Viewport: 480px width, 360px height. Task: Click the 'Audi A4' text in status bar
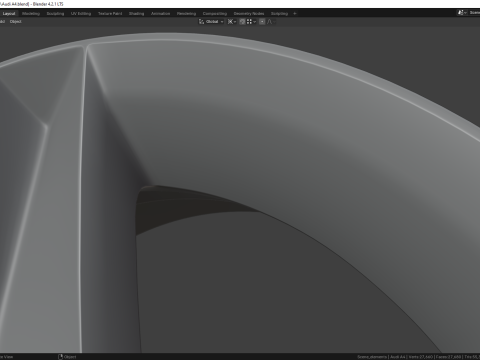397,357
